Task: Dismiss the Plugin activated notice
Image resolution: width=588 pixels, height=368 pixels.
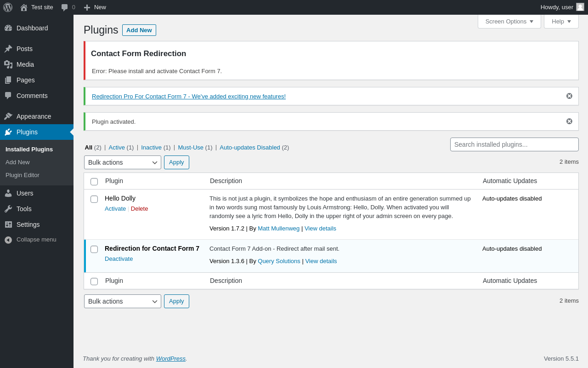Action: tap(569, 121)
